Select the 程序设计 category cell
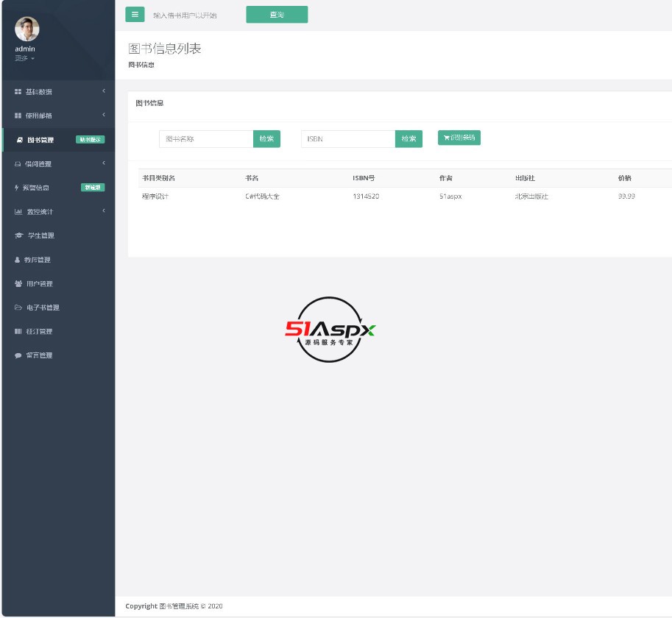The image size is (672, 618). tap(155, 196)
